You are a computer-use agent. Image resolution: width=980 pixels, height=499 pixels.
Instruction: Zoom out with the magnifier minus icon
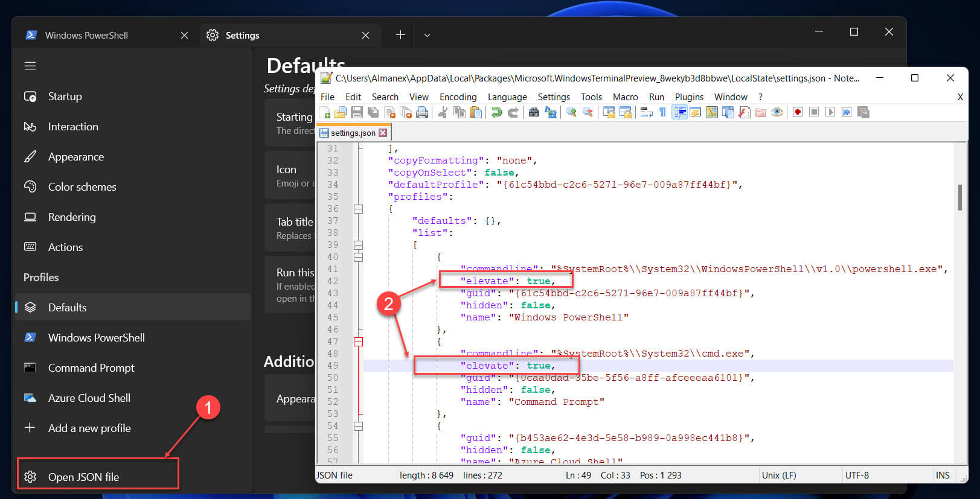point(588,112)
